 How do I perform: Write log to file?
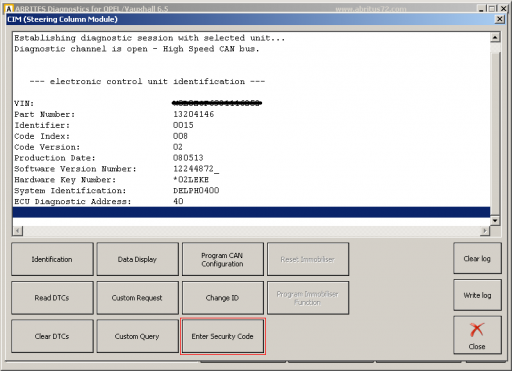point(477,295)
